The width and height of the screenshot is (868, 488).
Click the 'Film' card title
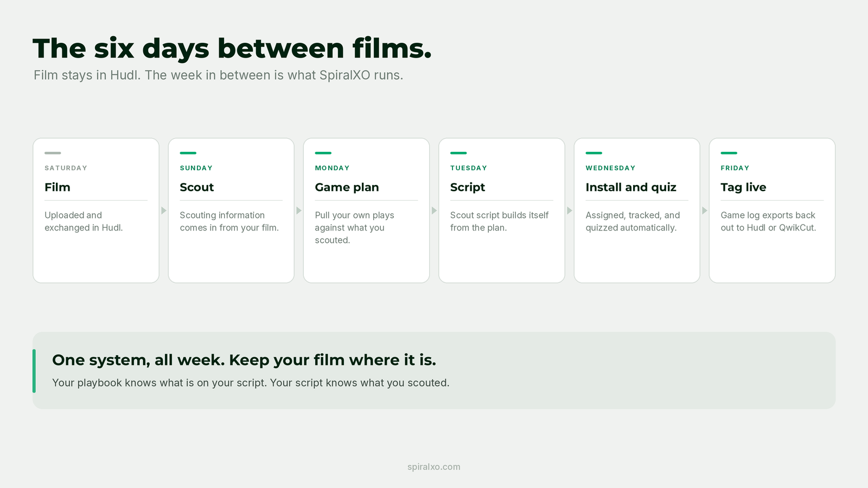point(58,187)
